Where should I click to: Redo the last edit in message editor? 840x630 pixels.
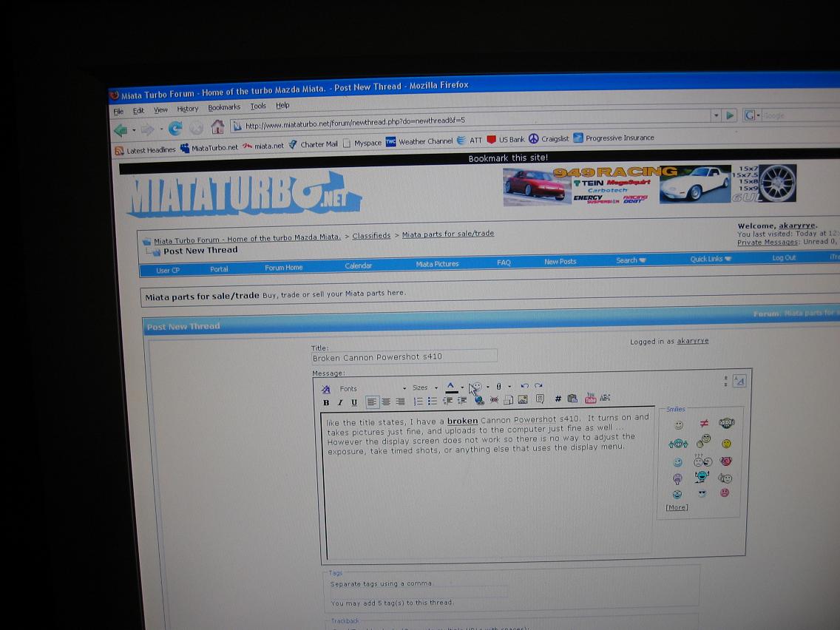tap(538, 386)
